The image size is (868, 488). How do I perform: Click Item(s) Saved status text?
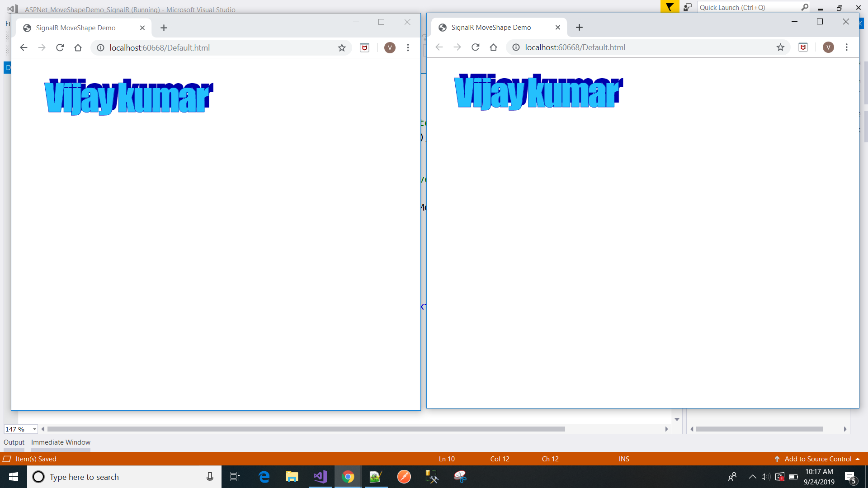(x=36, y=459)
